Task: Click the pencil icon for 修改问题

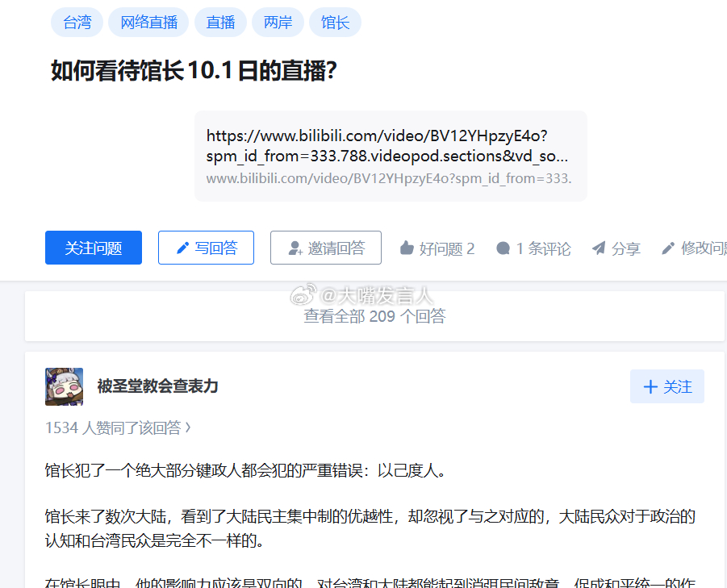Action: [668, 248]
